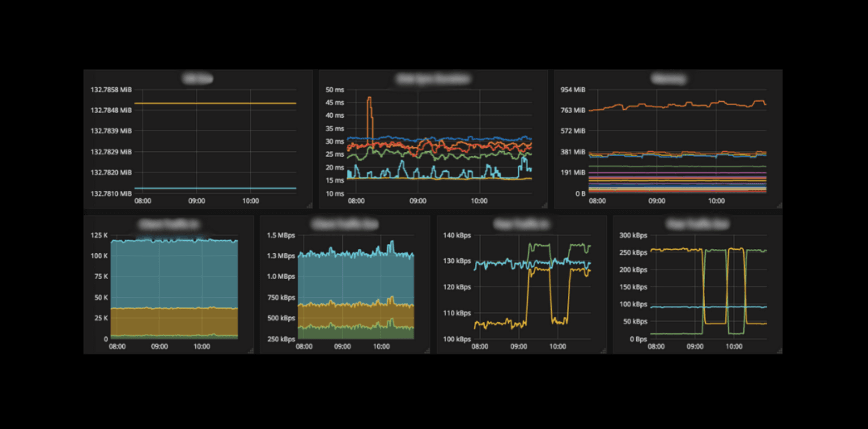
Task: Click resize handle of the 300 kBps panel
Action: pyautogui.click(x=779, y=351)
